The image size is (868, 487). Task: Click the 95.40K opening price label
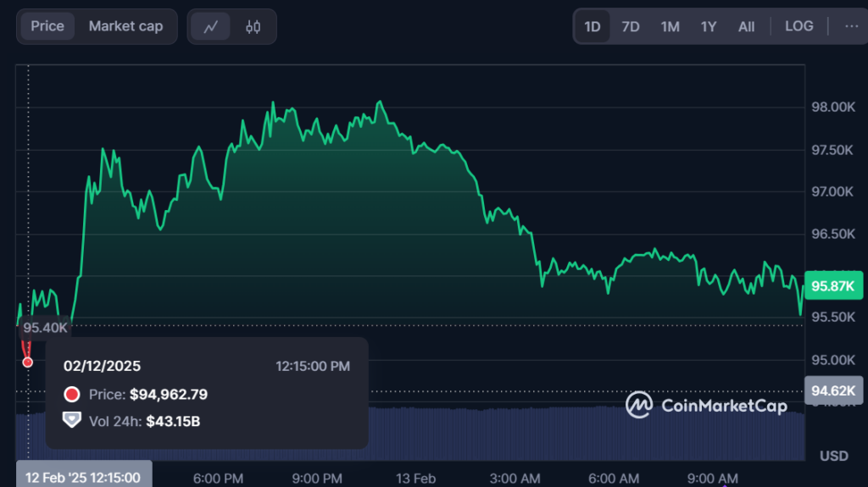pos(45,328)
